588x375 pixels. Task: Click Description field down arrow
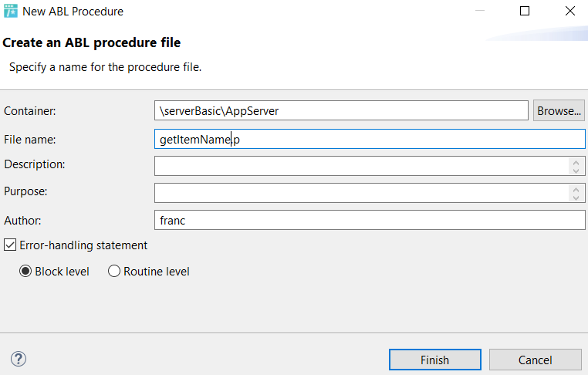[576, 171]
